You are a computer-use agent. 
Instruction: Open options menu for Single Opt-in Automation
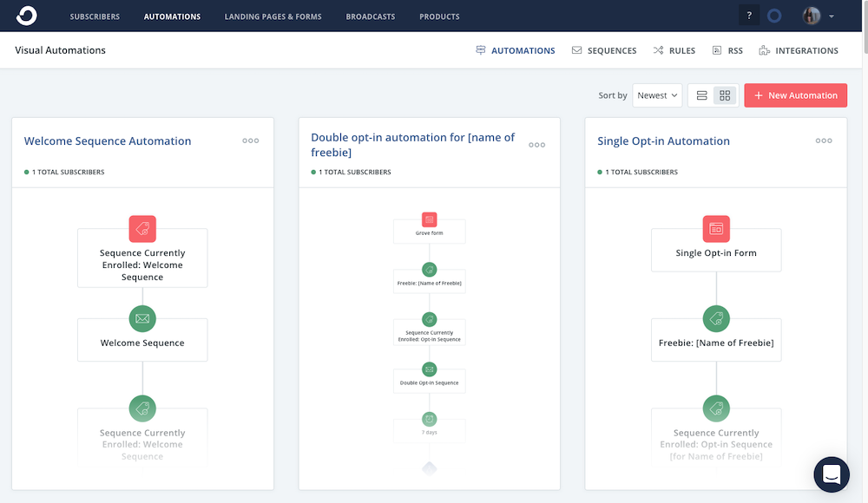[x=824, y=140]
